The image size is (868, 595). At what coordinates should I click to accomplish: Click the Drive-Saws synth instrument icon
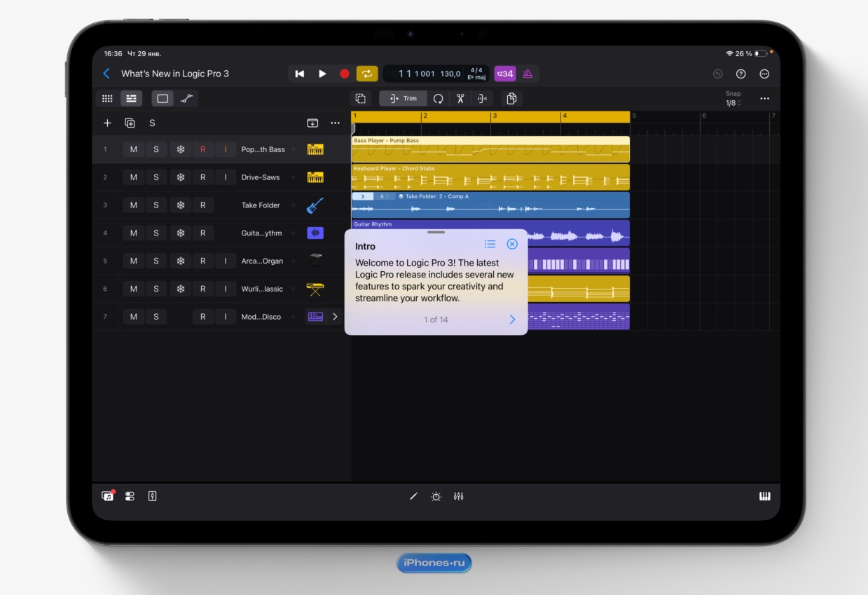pyautogui.click(x=315, y=177)
